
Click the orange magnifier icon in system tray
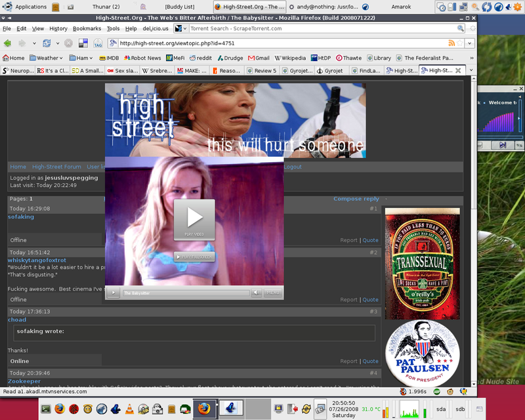point(475,7)
